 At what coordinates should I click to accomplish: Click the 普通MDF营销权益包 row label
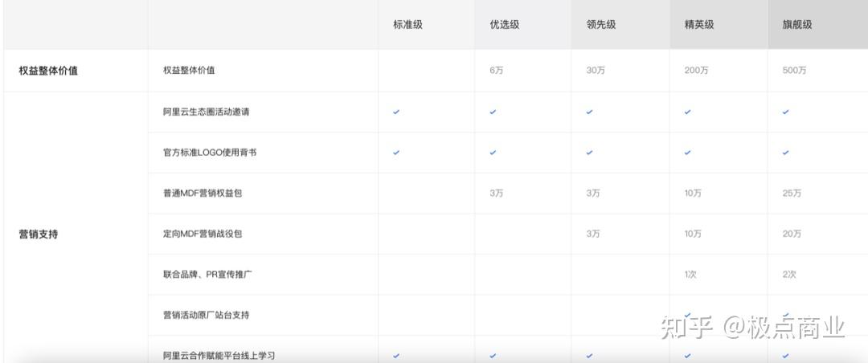coord(202,194)
